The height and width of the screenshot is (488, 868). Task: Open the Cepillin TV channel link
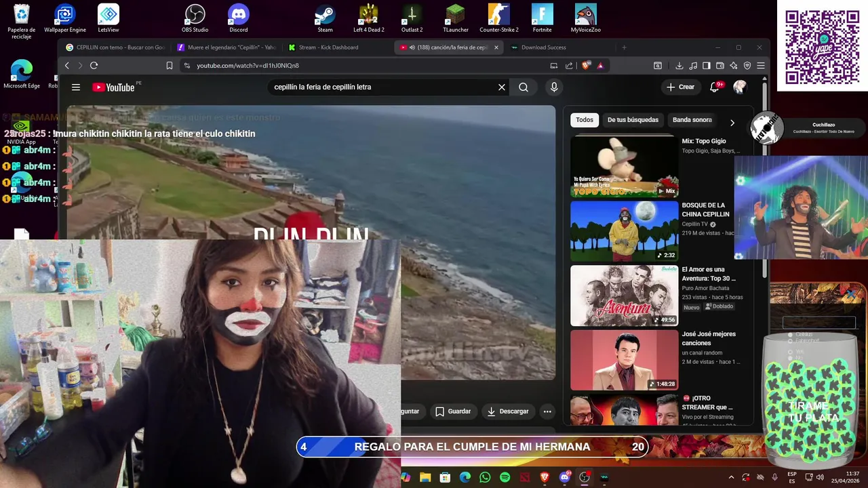[x=694, y=224]
